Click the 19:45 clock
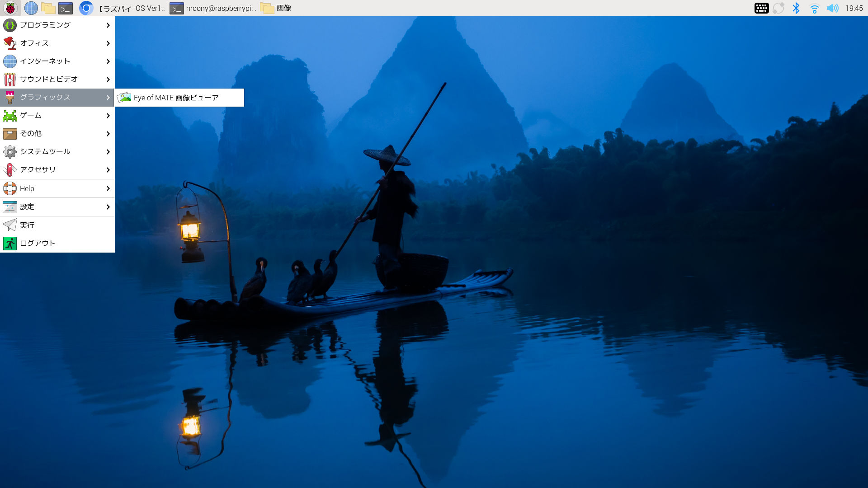Viewport: 868px width, 488px height. point(854,8)
